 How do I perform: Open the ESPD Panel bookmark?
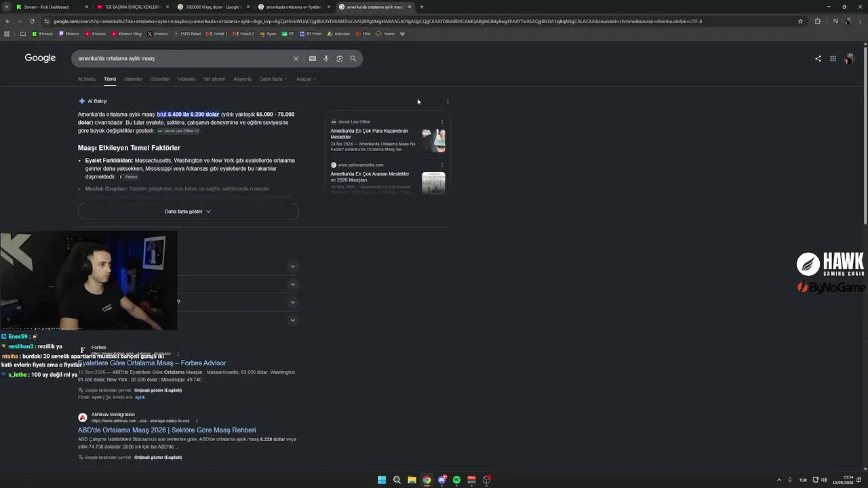pos(187,33)
